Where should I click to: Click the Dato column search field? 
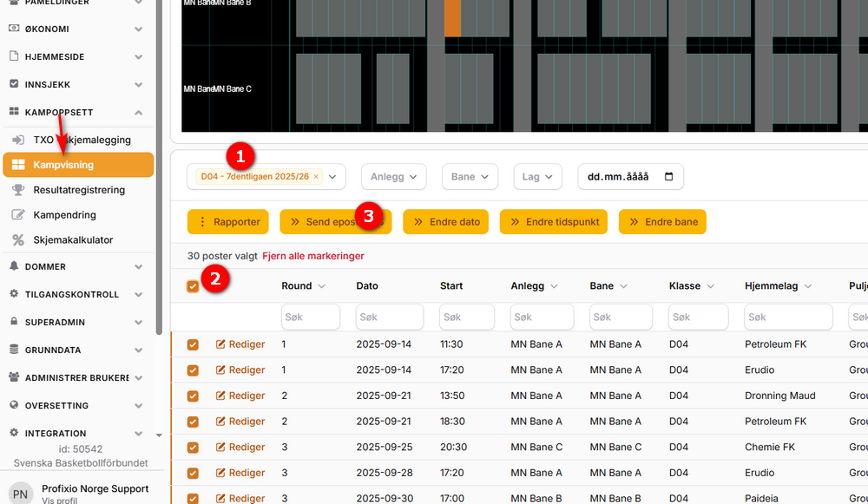point(390,317)
